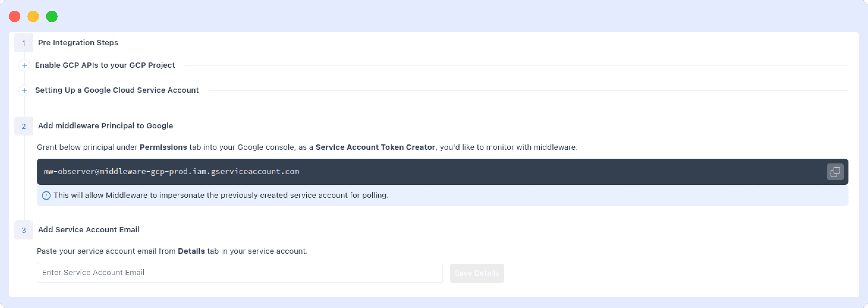This screenshot has width=868, height=308.
Task: Click the copy-to-clipboard icon in dark code block
Action: click(x=836, y=172)
